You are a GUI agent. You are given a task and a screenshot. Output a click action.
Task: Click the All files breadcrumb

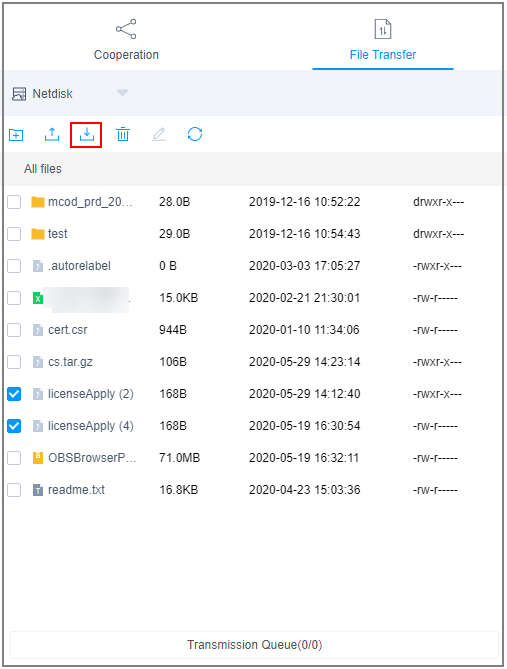pos(43,169)
